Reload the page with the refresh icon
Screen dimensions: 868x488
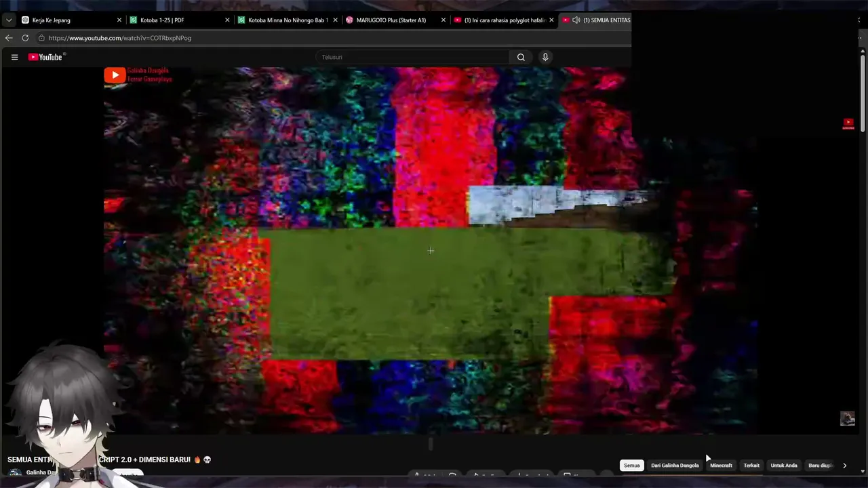point(25,38)
